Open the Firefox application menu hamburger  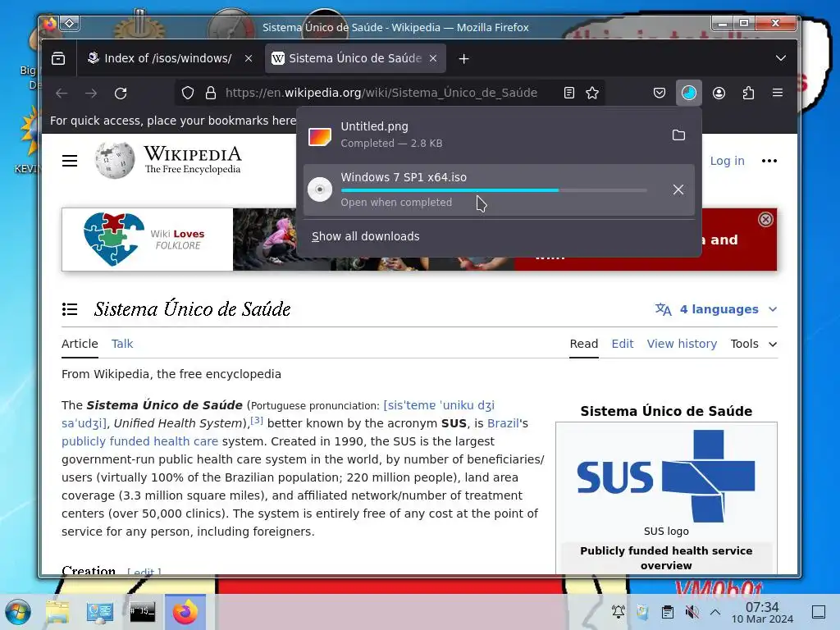pos(778,93)
